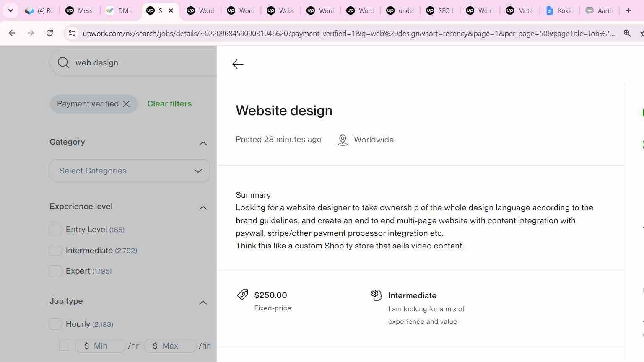Screen dimensions: 644x362
Task: Enable the Hourly job type checkbox
Action: [55, 324]
